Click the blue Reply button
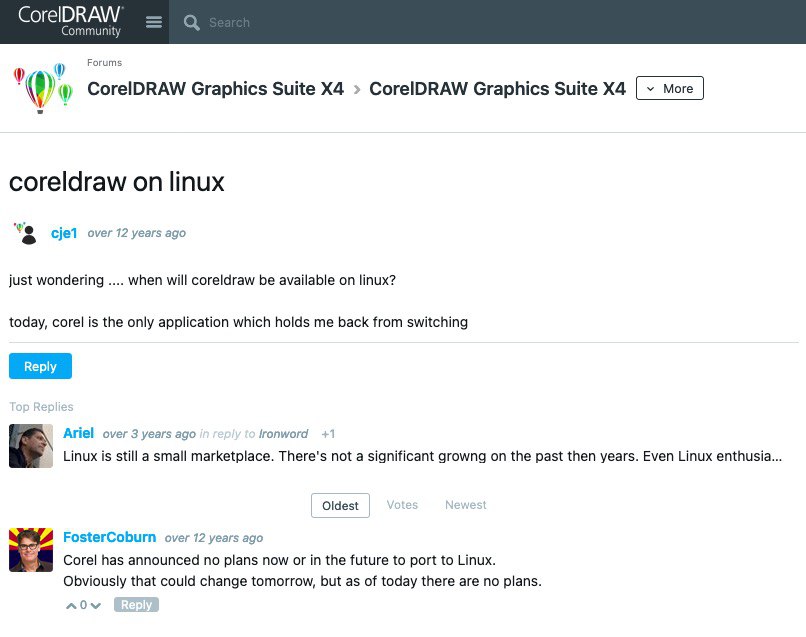Viewport: 806px width, 637px height. [x=40, y=366]
